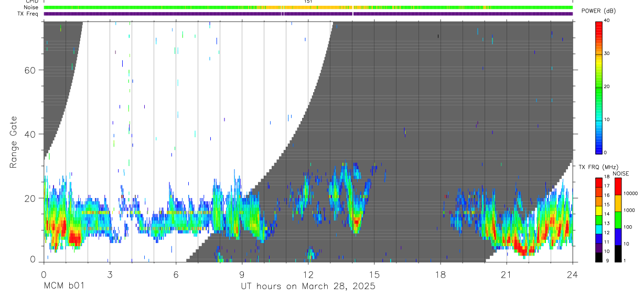Viewport: 644px width, 297px height.
Task: Click 'UT hours on March 28, 2025' axis title
Action: (308, 286)
